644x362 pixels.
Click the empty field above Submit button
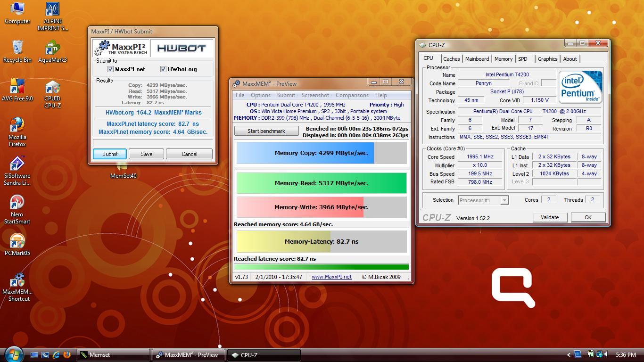[153, 143]
